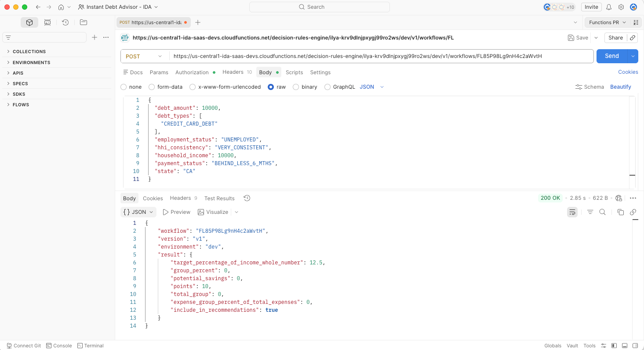The image size is (644, 350).
Task: Expand the Environments section
Action: (x=31, y=62)
